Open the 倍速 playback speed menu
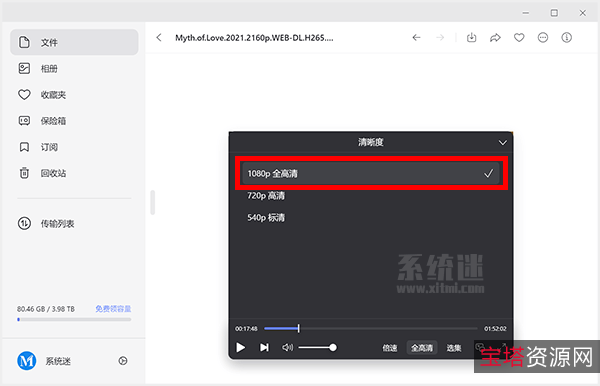 point(390,348)
